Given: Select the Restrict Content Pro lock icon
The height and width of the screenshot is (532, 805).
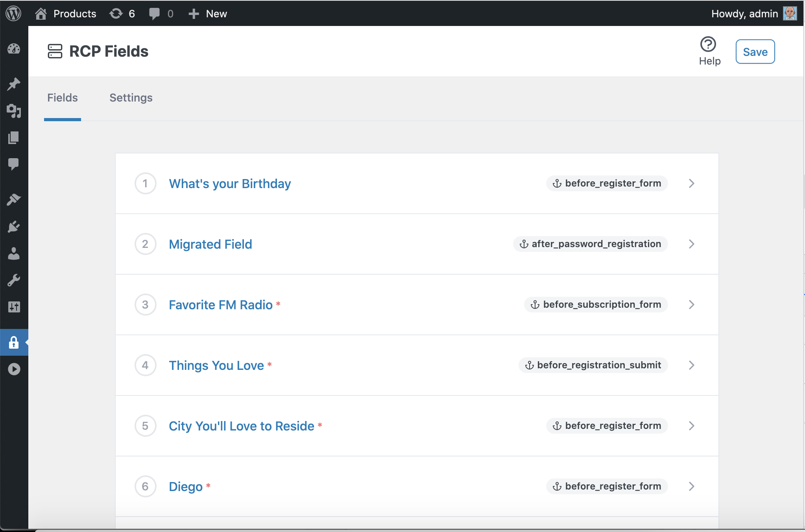Looking at the screenshot, I should pos(14,343).
